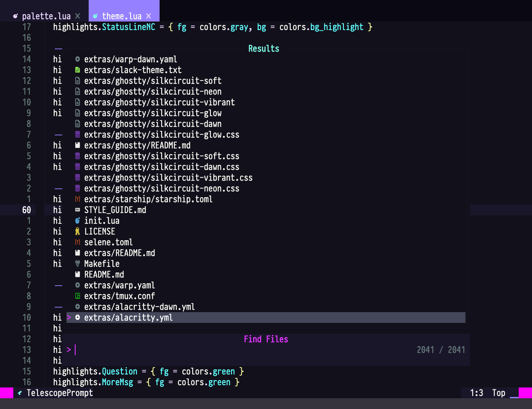Click highlights.StatusLineNC code line
This screenshot has width=532, height=409.
point(213,27)
